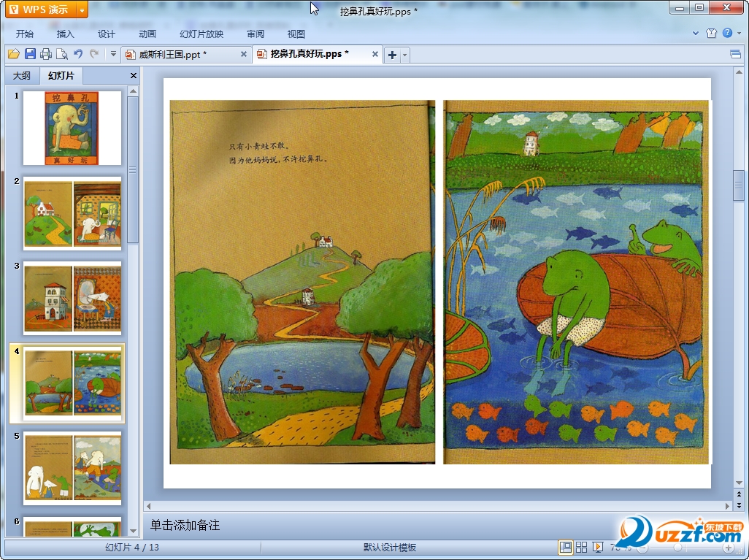Select slide 2 thumbnail

point(72,213)
